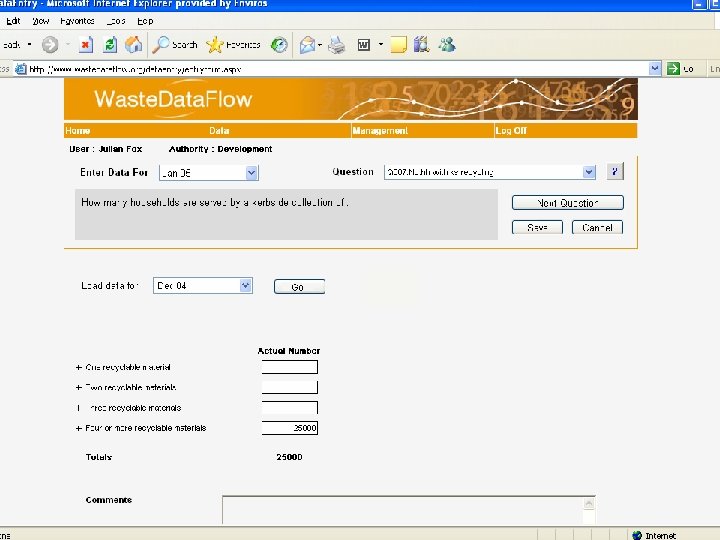Open the Research books icon

pyautogui.click(x=422, y=45)
